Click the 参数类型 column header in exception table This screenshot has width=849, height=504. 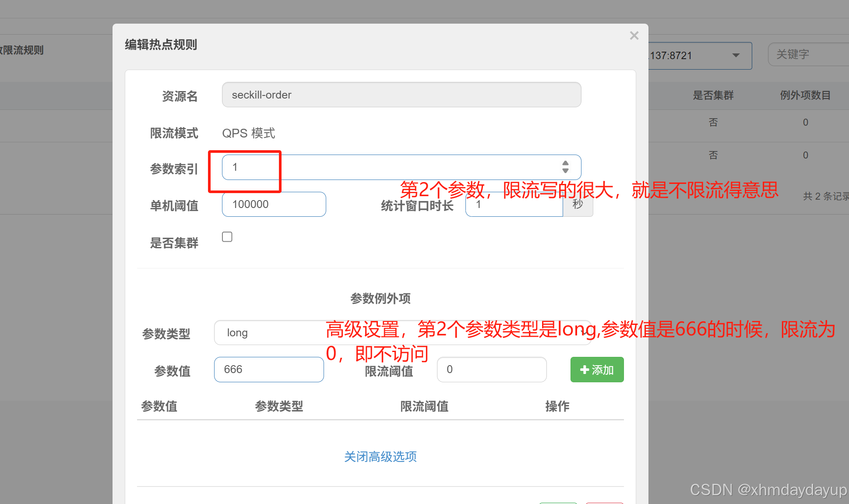279,406
